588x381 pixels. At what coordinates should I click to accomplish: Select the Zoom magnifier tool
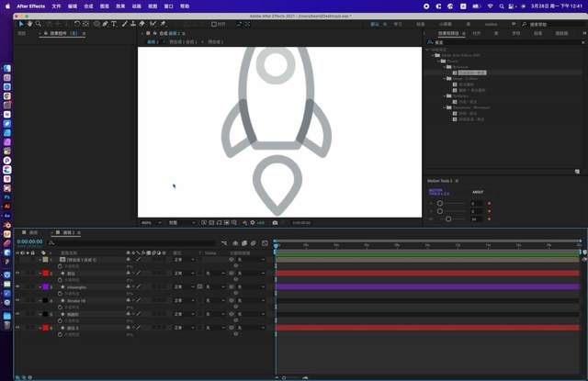tap(38, 24)
